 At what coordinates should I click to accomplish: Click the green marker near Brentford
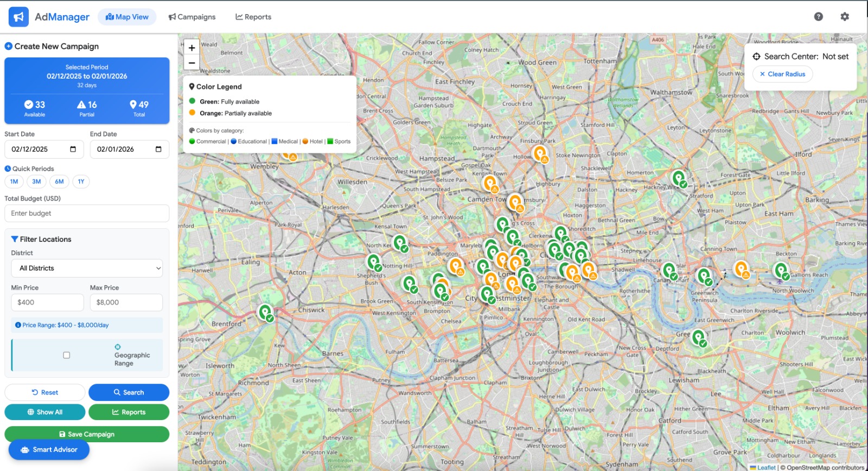point(265,312)
